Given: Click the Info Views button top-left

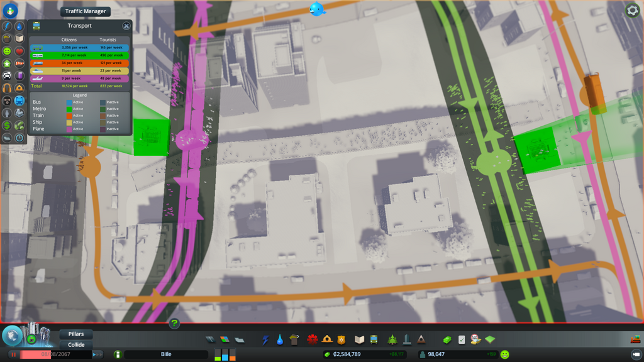Looking at the screenshot, I should coord(10,10).
